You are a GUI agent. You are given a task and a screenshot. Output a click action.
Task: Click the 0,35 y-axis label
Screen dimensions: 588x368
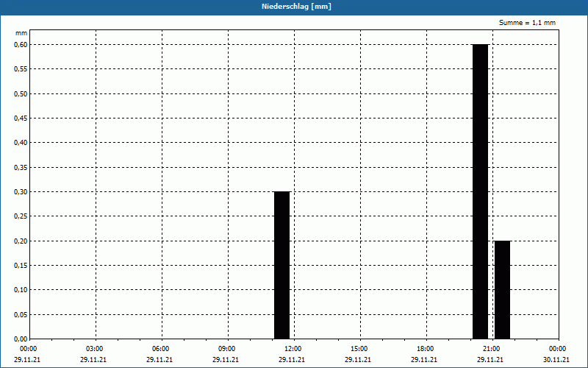(21, 168)
